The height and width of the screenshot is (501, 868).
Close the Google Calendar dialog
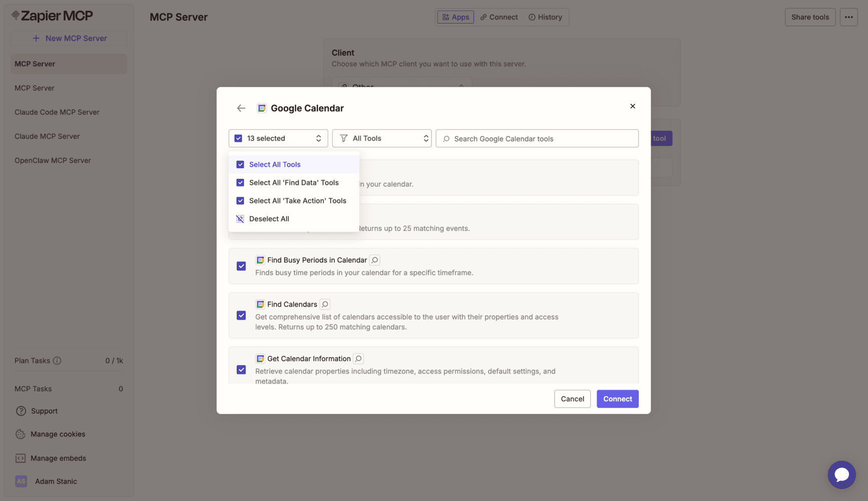pos(633,106)
